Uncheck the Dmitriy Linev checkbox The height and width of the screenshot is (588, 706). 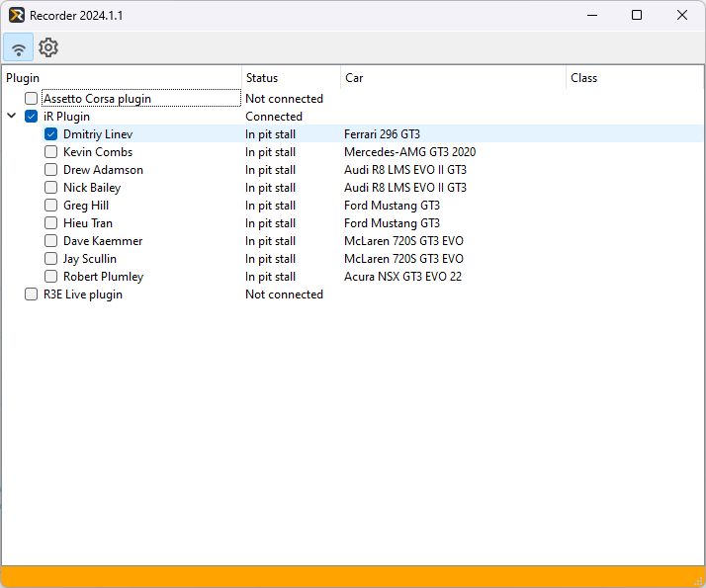[x=50, y=134]
